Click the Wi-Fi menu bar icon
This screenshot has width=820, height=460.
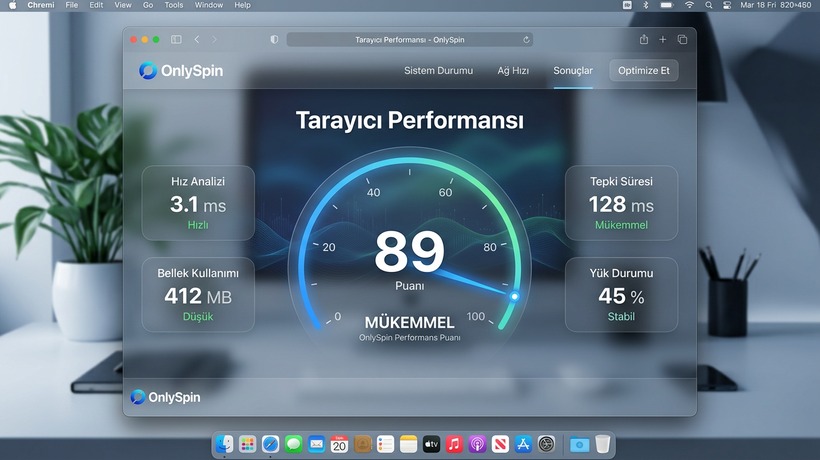[x=690, y=5]
